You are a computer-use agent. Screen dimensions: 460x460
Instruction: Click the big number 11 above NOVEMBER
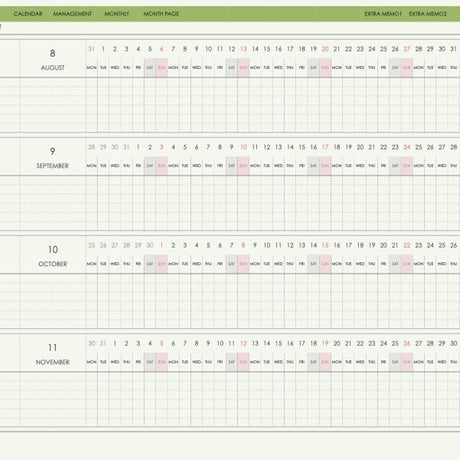coord(53,348)
